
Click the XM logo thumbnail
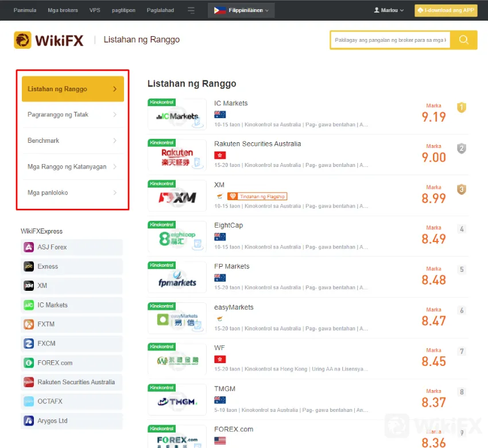point(177,196)
